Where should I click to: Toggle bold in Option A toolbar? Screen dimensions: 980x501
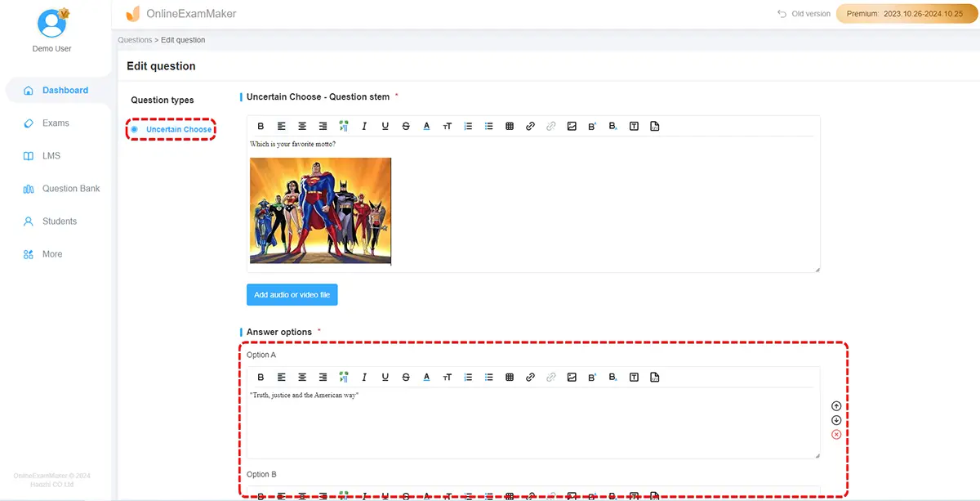pyautogui.click(x=261, y=377)
